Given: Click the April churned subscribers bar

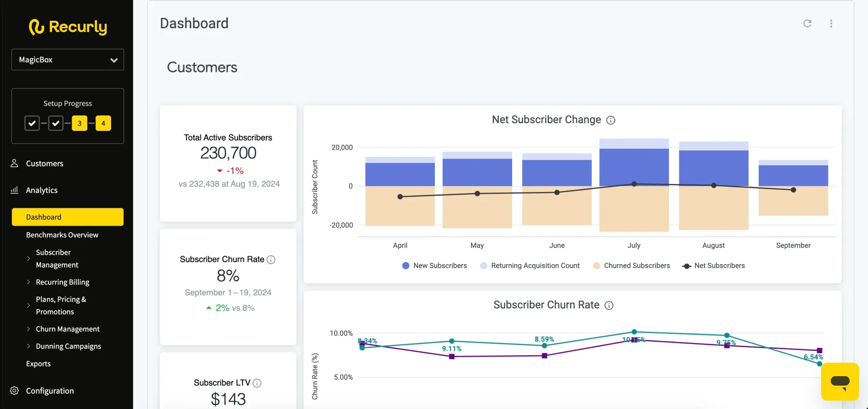Looking at the screenshot, I should [400, 206].
